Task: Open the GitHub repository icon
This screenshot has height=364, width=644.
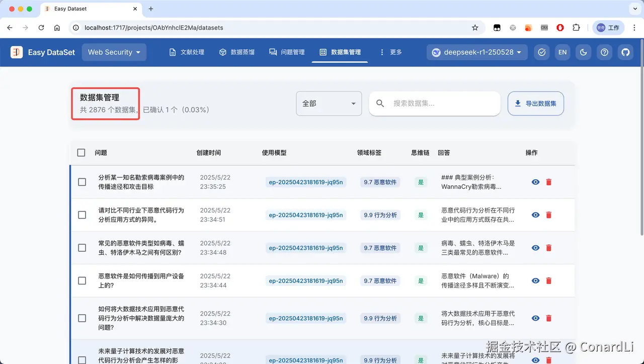Action: [625, 52]
